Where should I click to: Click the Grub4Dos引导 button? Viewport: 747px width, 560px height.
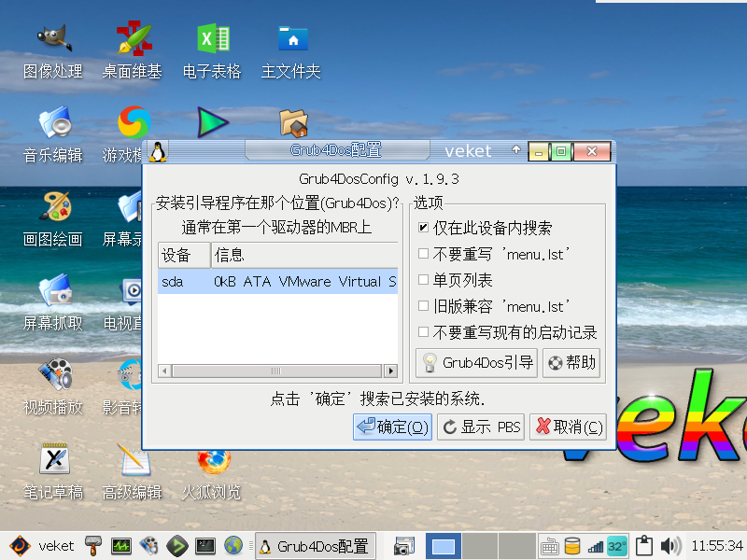point(477,363)
